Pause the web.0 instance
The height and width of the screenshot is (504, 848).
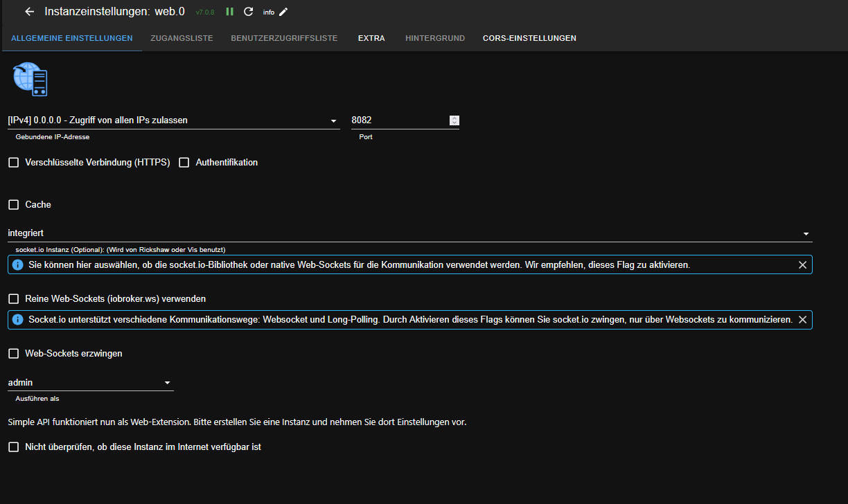tap(230, 12)
